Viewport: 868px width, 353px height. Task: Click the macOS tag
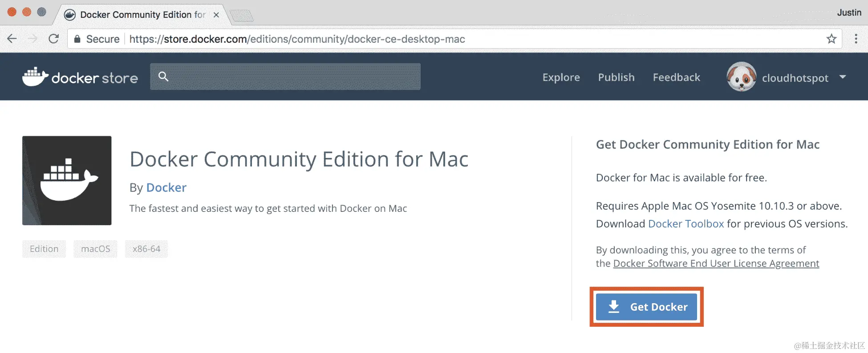click(96, 249)
